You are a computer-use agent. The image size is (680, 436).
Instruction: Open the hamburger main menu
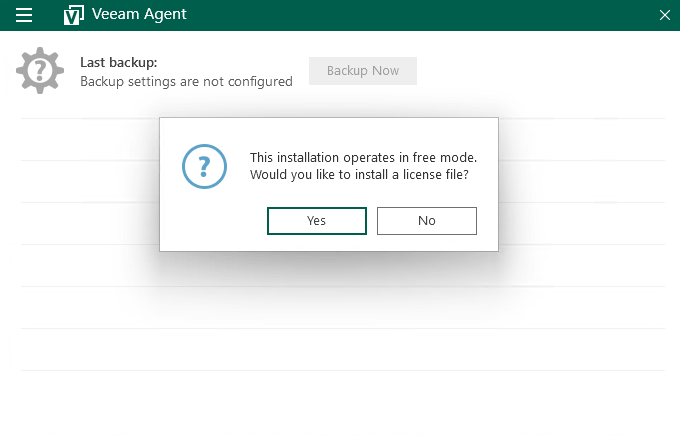[25, 15]
